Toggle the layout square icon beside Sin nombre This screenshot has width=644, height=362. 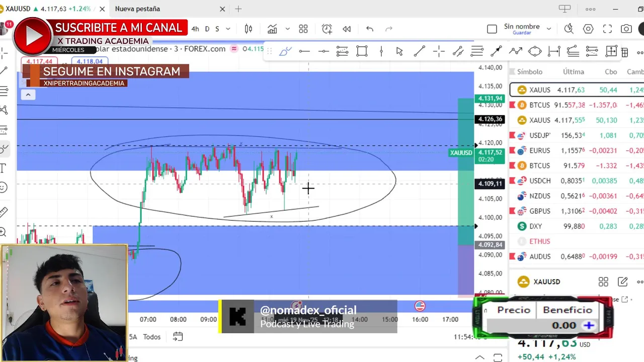[492, 29]
